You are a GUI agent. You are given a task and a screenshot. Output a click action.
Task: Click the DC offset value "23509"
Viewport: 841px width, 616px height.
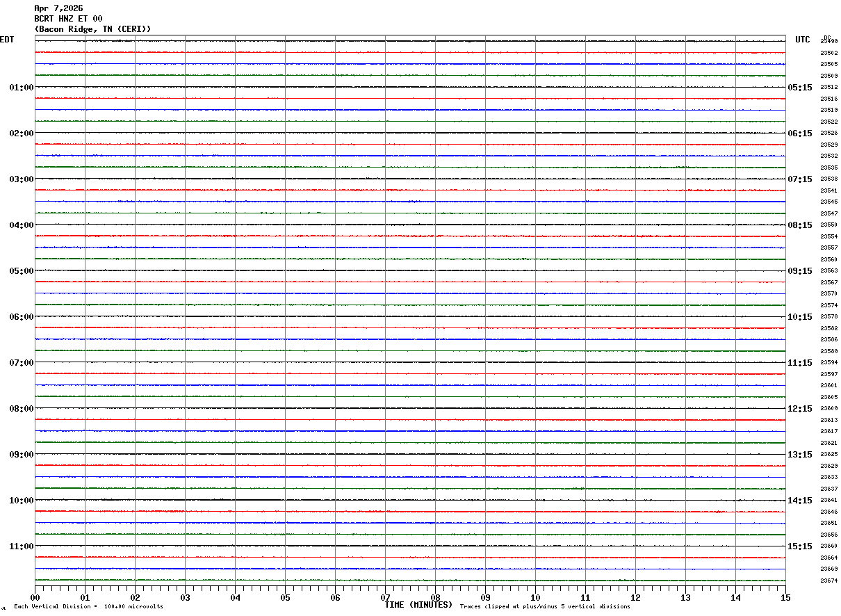pos(828,76)
